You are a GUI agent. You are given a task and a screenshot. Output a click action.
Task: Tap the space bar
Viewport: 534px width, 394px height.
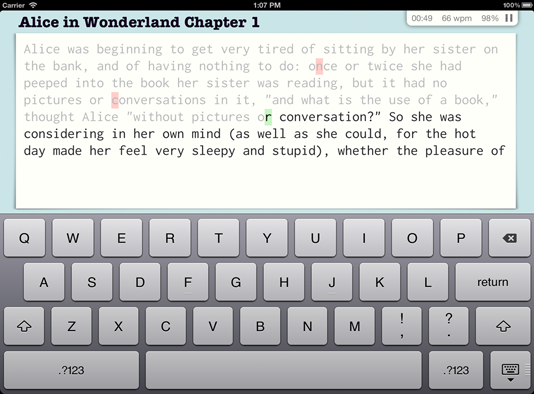coord(284,370)
